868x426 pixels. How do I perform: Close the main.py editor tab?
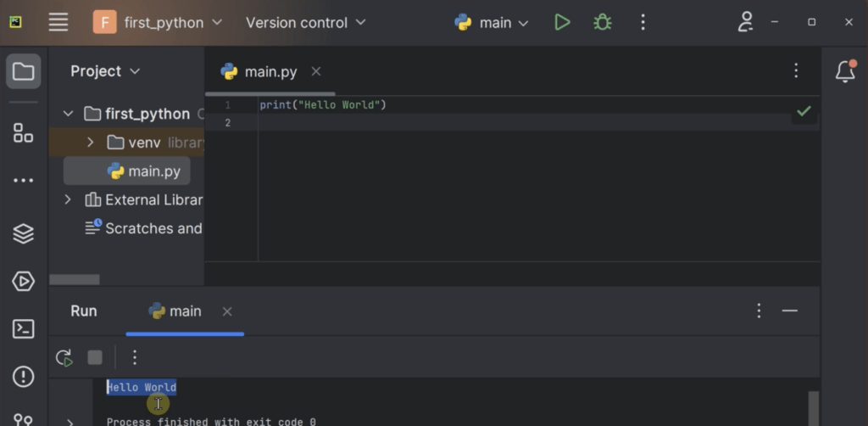(x=316, y=71)
